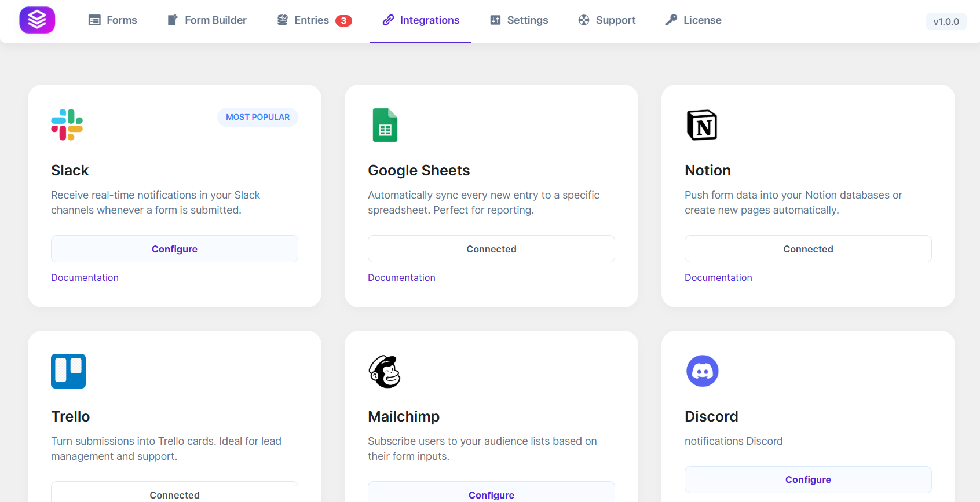
Task: Click the Integrations link chain icon
Action: [x=388, y=20]
